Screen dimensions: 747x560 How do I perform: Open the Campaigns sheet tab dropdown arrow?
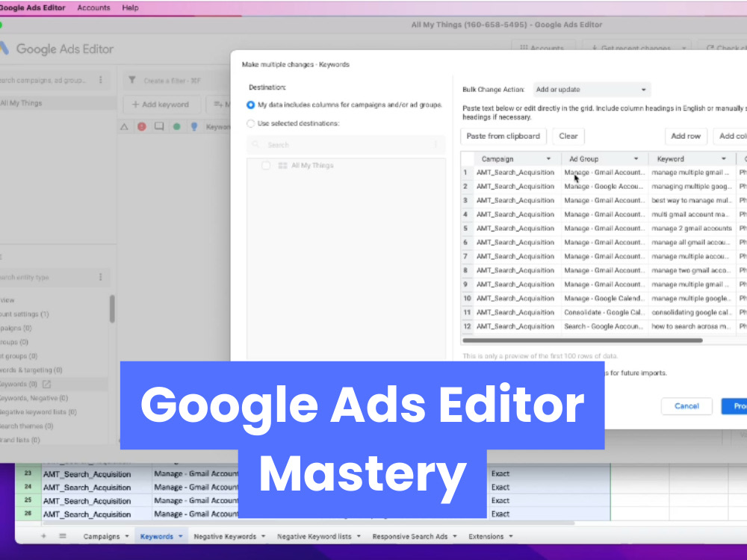point(127,536)
